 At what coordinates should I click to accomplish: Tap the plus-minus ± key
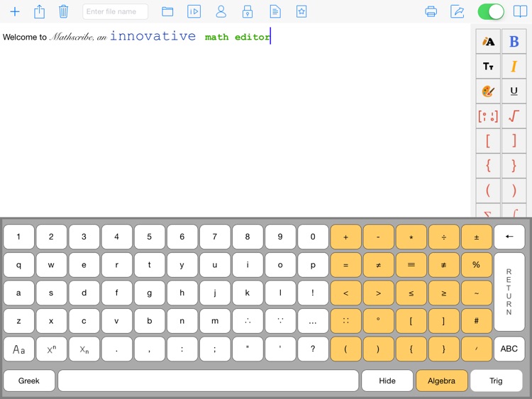coord(477,237)
